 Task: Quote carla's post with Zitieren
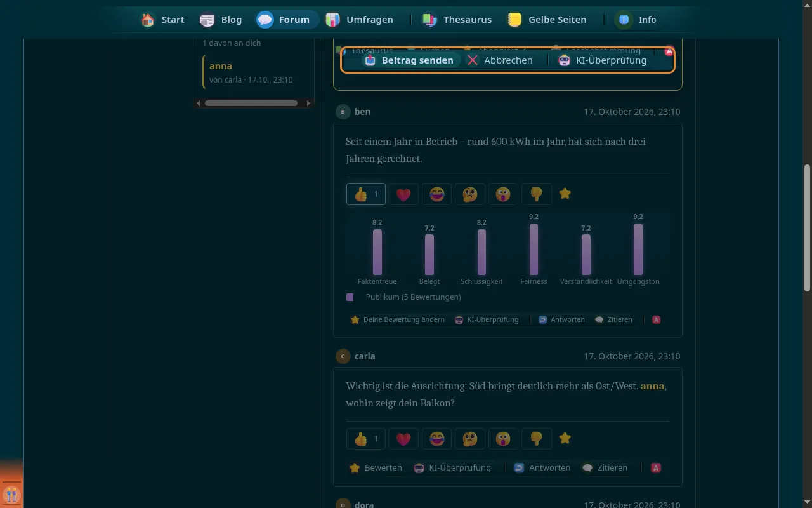(605, 468)
